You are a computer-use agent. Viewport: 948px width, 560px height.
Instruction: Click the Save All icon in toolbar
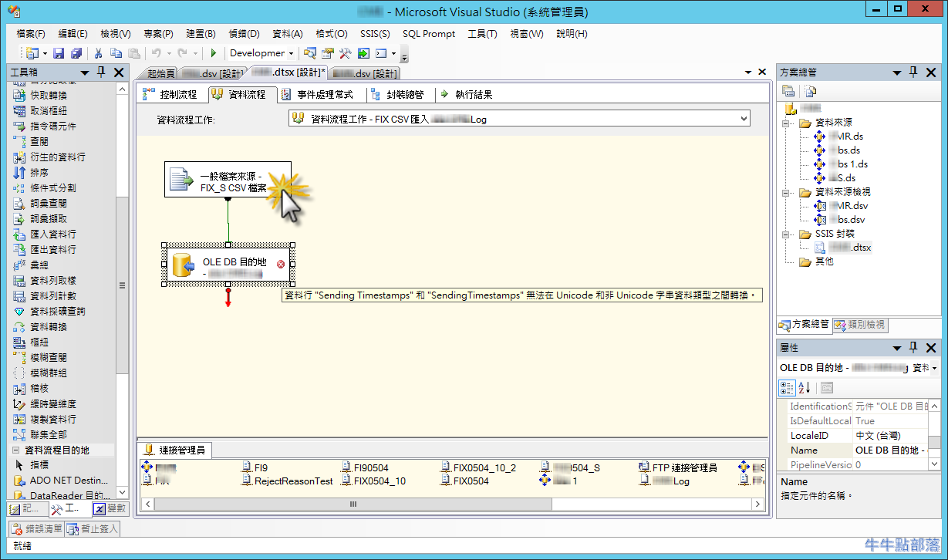(x=76, y=53)
